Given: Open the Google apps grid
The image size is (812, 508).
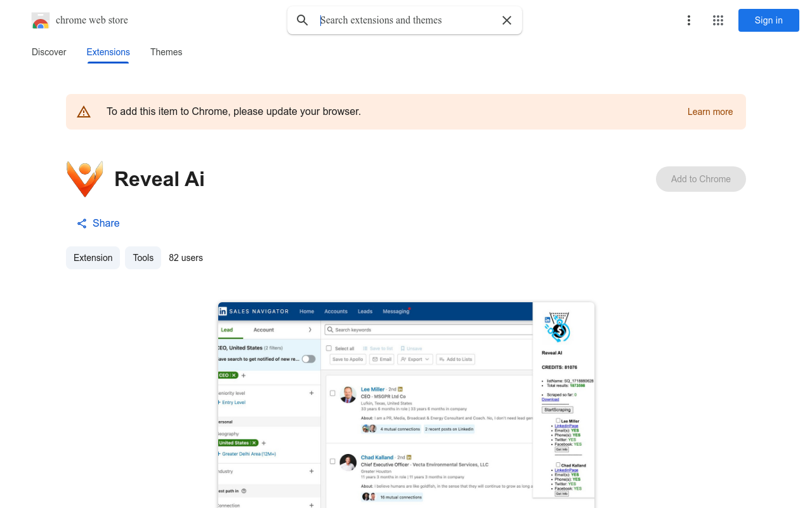Looking at the screenshot, I should point(718,20).
